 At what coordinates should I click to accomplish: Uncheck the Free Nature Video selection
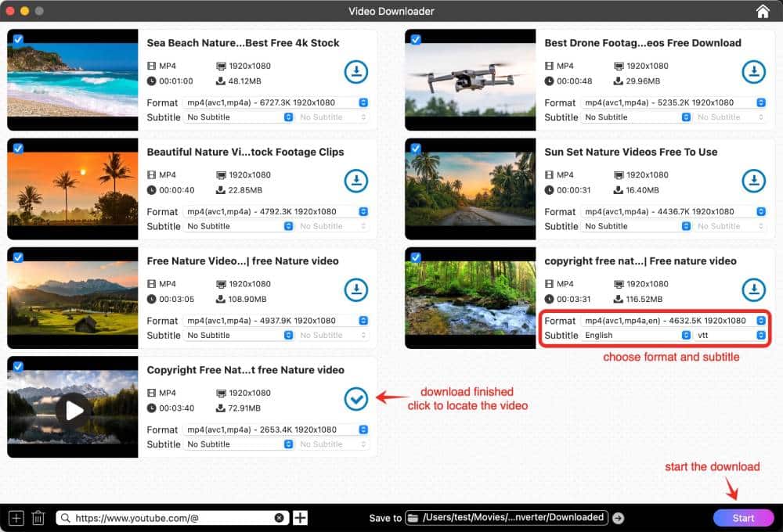20,257
